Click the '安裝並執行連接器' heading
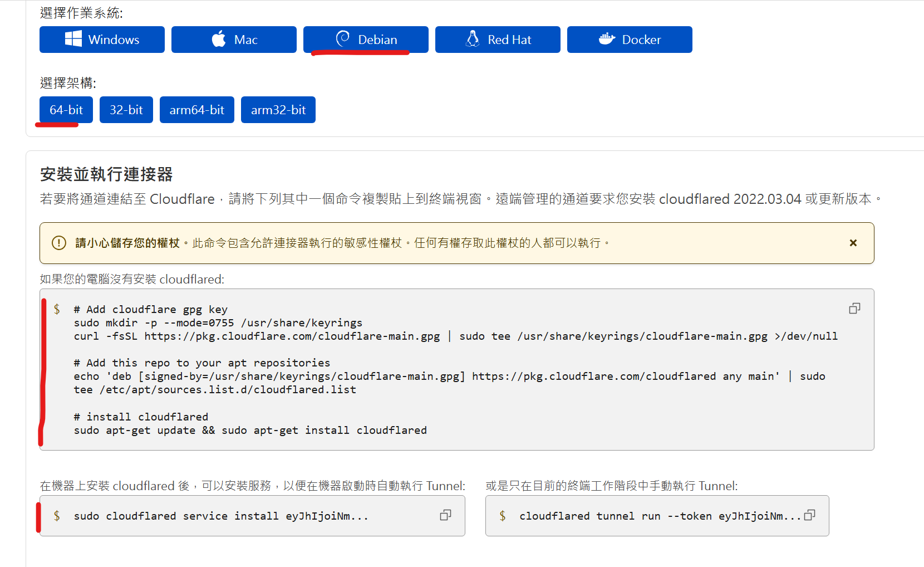This screenshot has width=924, height=567. (106, 174)
